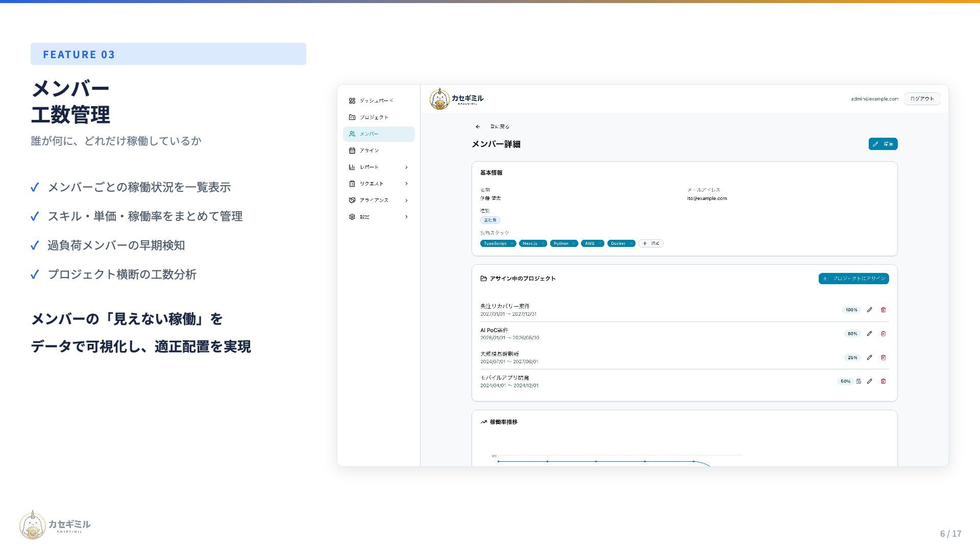Select the メンバー sidebar menu item
Viewport: 980px width, 551px height.
(x=379, y=134)
